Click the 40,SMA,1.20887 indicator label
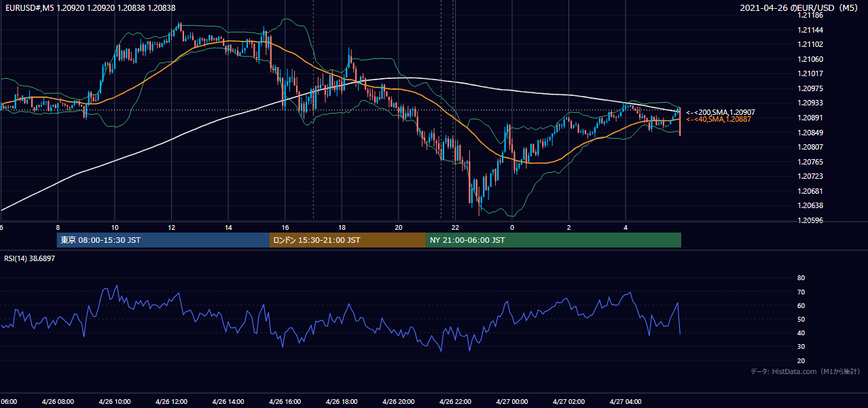The width and height of the screenshot is (868, 408). click(719, 119)
